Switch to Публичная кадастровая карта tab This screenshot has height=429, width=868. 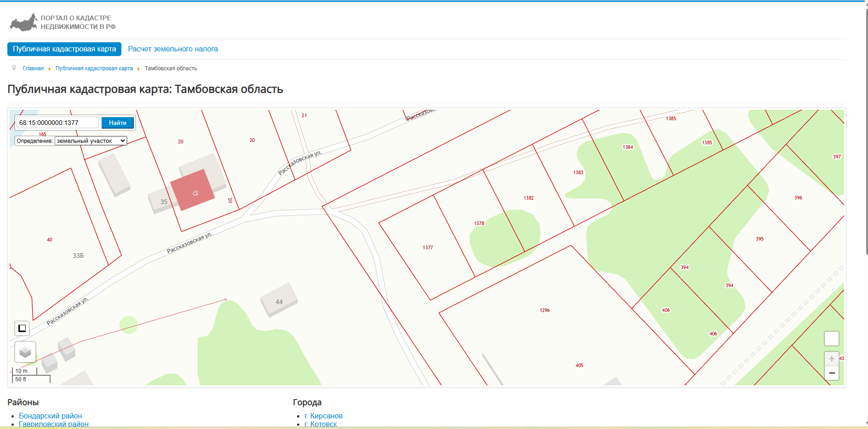point(64,49)
